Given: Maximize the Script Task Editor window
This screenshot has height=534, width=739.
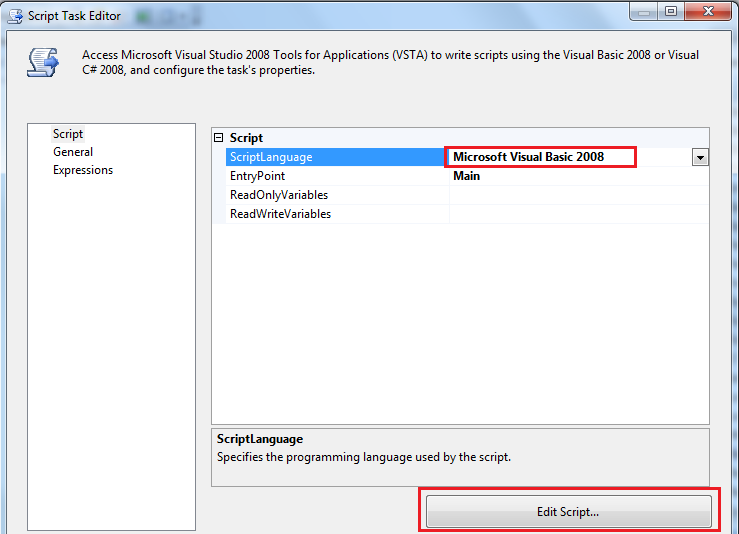Looking at the screenshot, I should click(x=671, y=11).
